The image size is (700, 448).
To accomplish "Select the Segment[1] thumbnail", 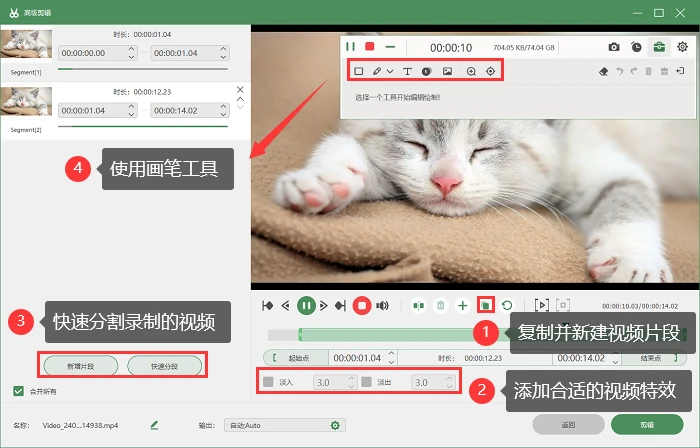I will coord(26,44).
